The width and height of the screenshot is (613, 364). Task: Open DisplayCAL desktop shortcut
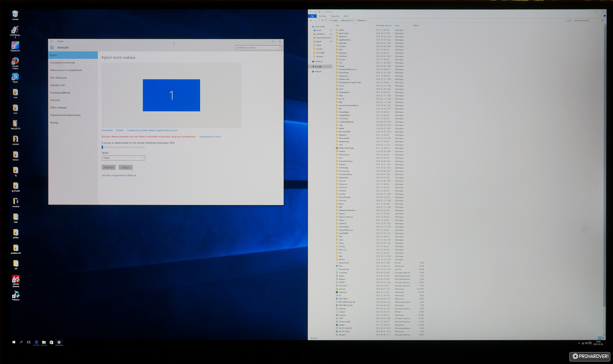pos(15,46)
